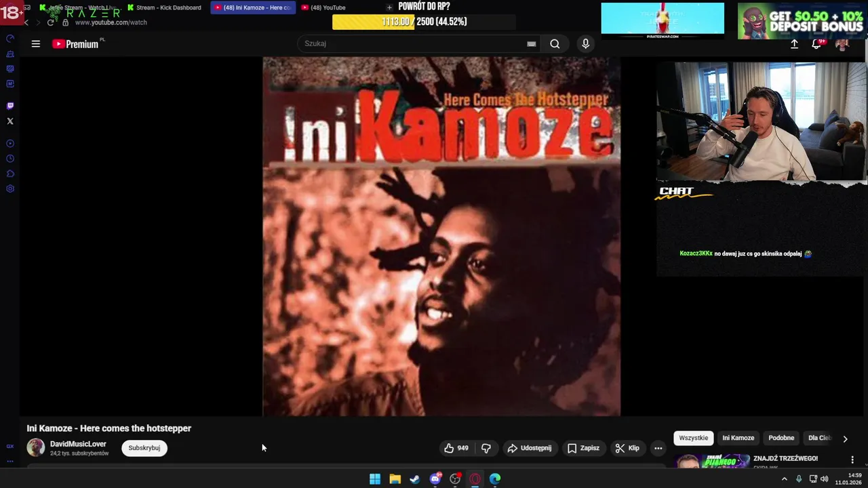Screen dimensions: 868x488
Task: Open Twitch in the Opera GX sidebar
Action: tap(10, 106)
